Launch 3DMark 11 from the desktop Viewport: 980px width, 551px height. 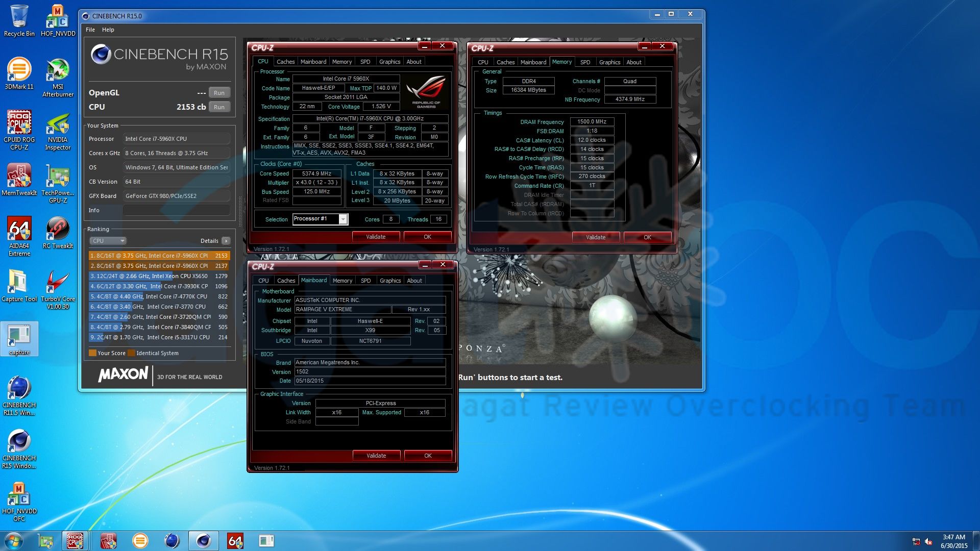19,73
